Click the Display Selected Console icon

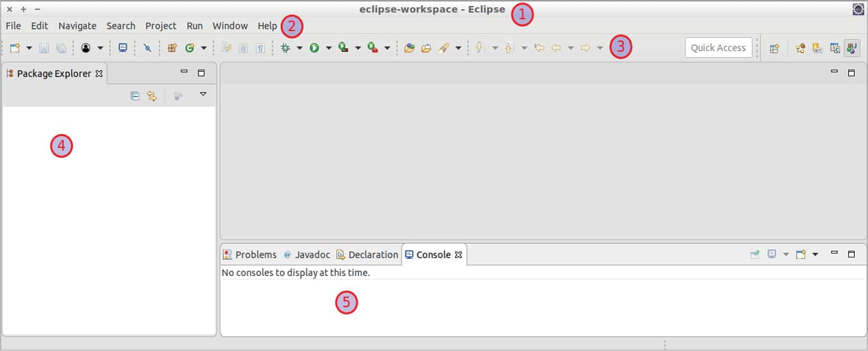pos(772,254)
